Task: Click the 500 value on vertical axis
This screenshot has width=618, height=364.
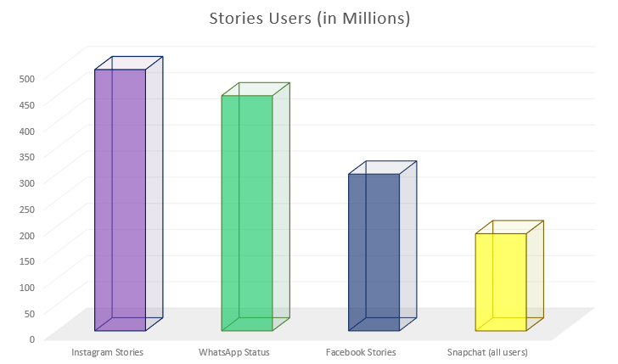Action: tap(27, 78)
